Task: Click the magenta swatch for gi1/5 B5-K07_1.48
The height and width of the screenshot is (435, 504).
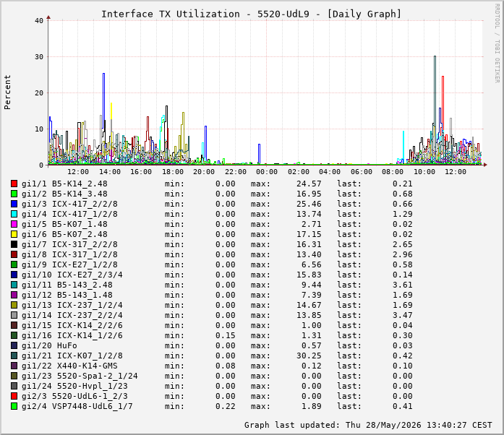Action: pyautogui.click(x=14, y=224)
